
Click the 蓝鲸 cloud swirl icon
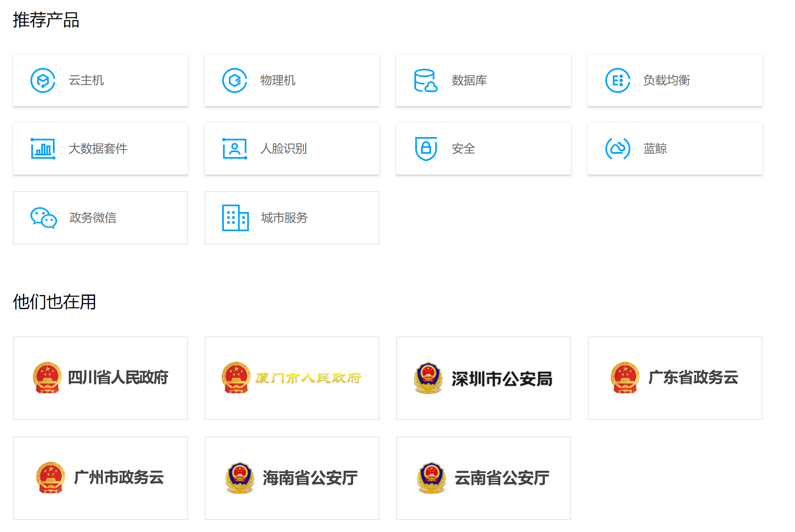[x=617, y=149]
